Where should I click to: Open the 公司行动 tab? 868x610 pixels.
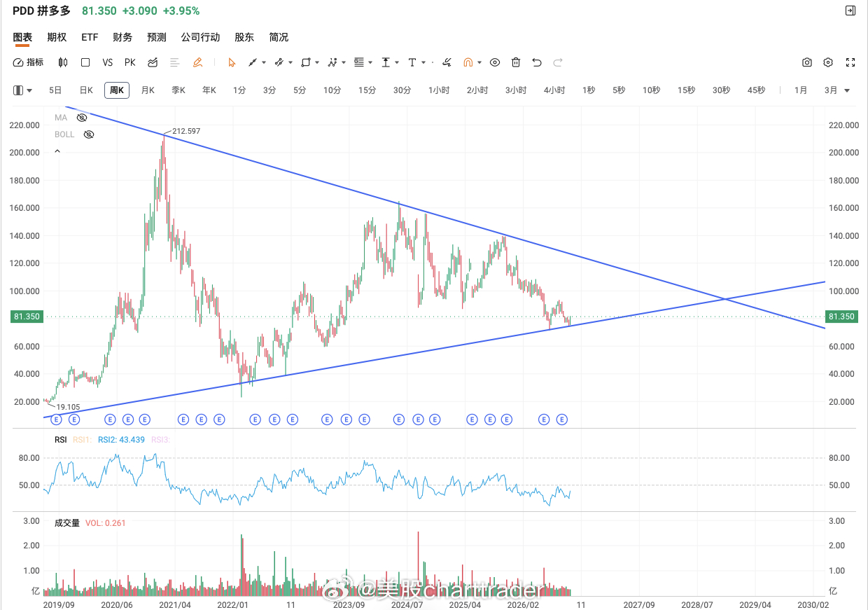click(200, 37)
